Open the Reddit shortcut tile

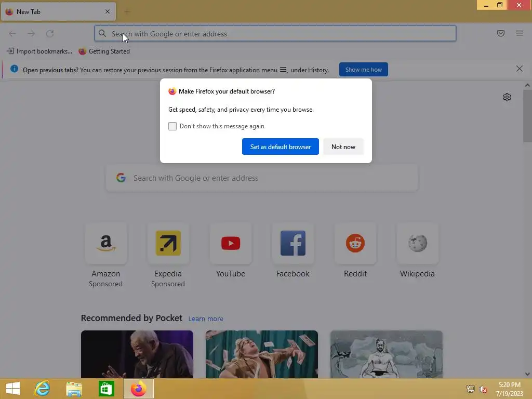point(355,243)
